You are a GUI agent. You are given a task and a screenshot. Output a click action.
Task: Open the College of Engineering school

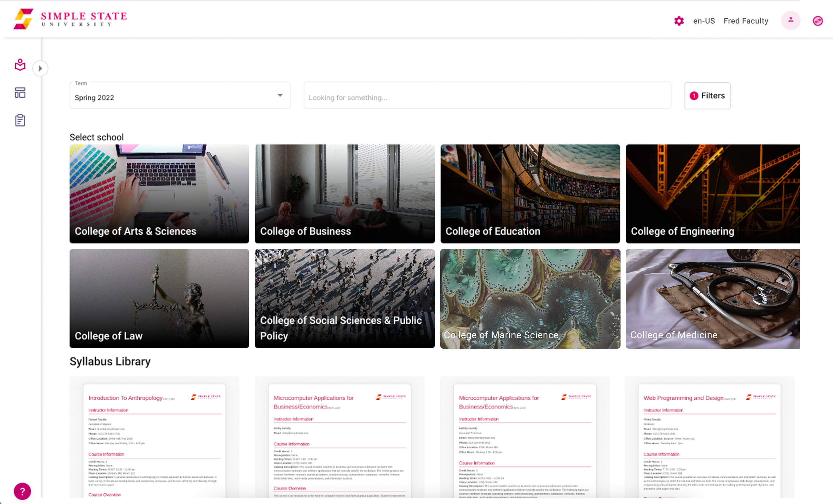point(713,194)
